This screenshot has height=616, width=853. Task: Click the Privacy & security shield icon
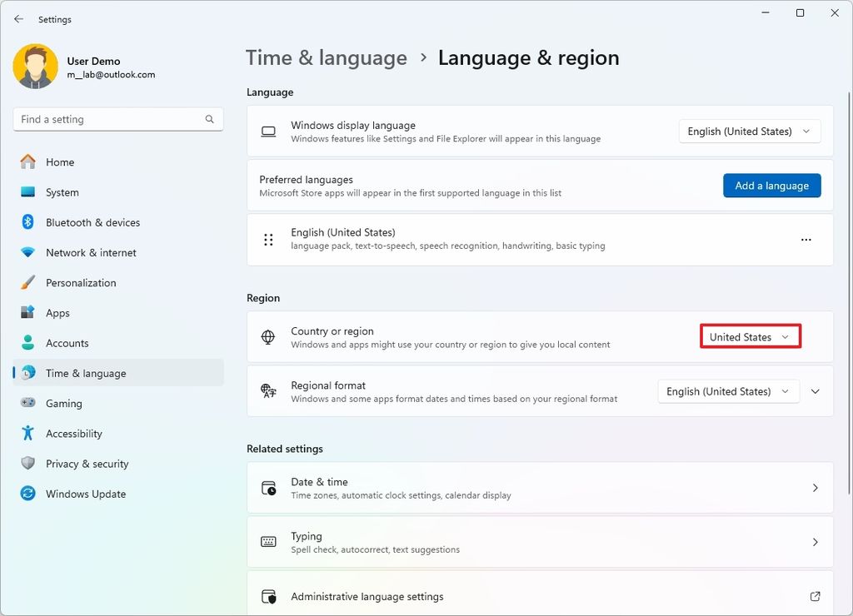pos(28,464)
